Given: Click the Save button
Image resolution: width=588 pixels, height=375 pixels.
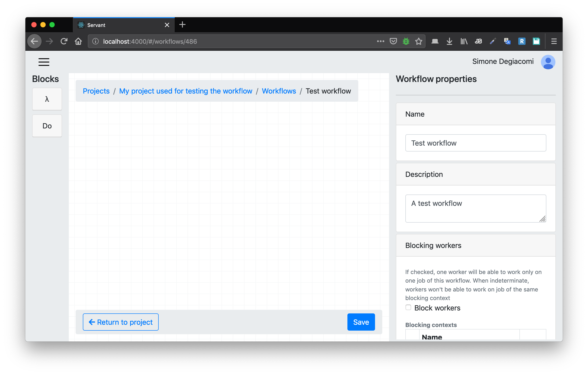Looking at the screenshot, I should click(x=361, y=322).
